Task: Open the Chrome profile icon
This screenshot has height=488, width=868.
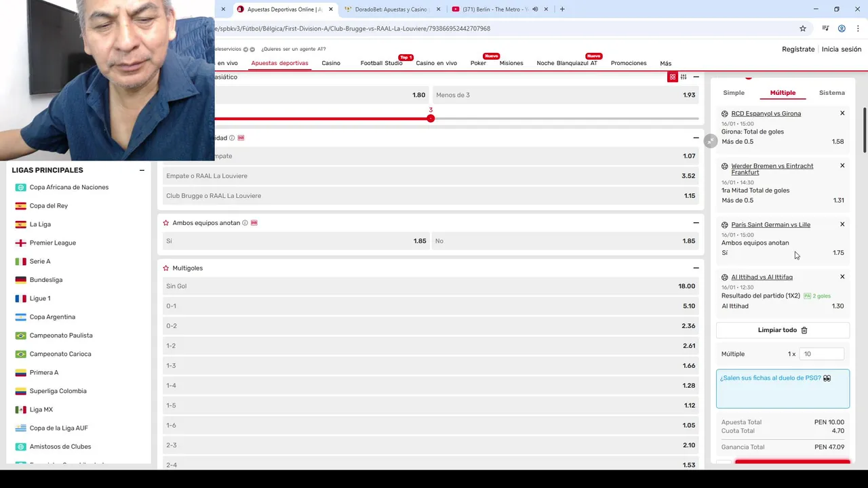Action: pos(842,28)
